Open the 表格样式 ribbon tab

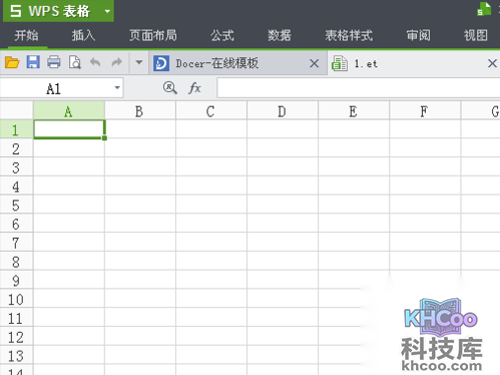coord(349,35)
